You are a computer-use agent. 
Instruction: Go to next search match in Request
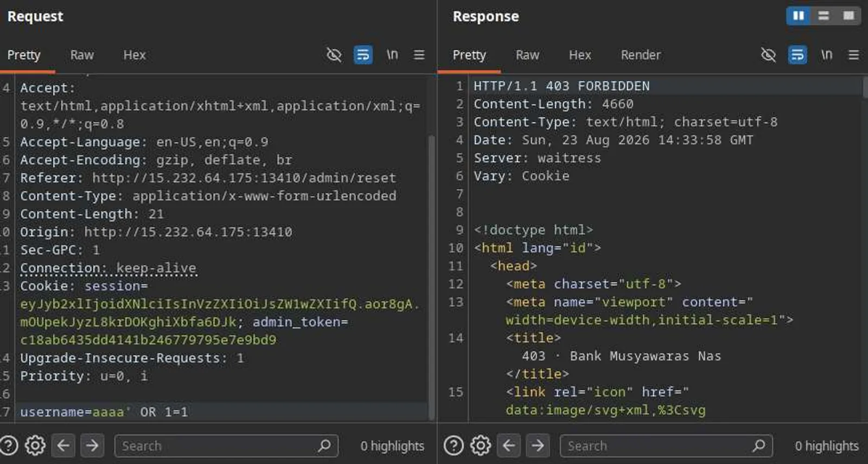coord(92,446)
